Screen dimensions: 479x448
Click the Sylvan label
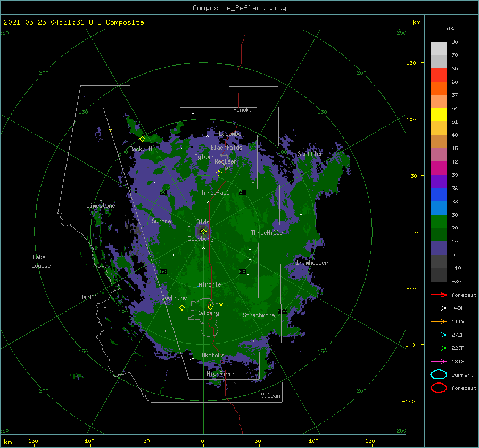[x=204, y=157]
